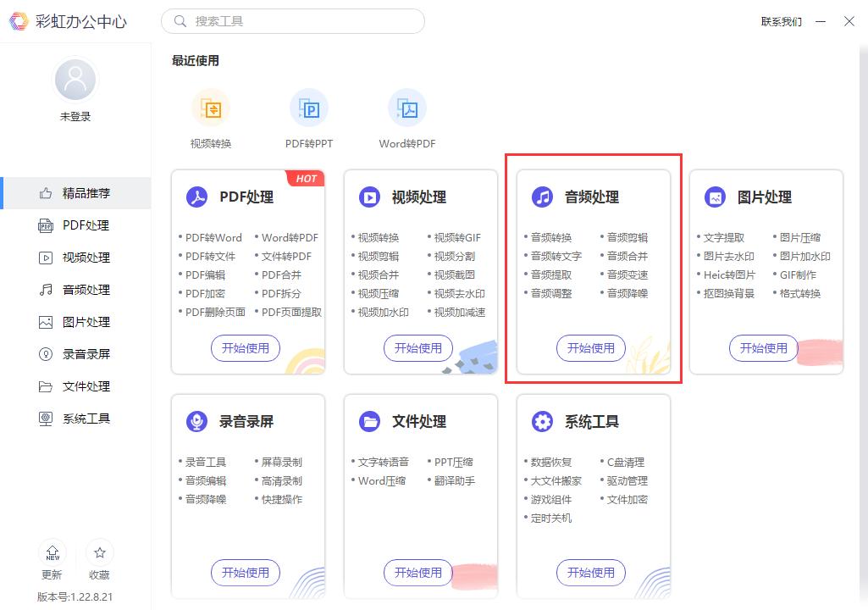Open the 视频转换 recent tool icon
The height and width of the screenshot is (610, 868).
pyautogui.click(x=211, y=108)
